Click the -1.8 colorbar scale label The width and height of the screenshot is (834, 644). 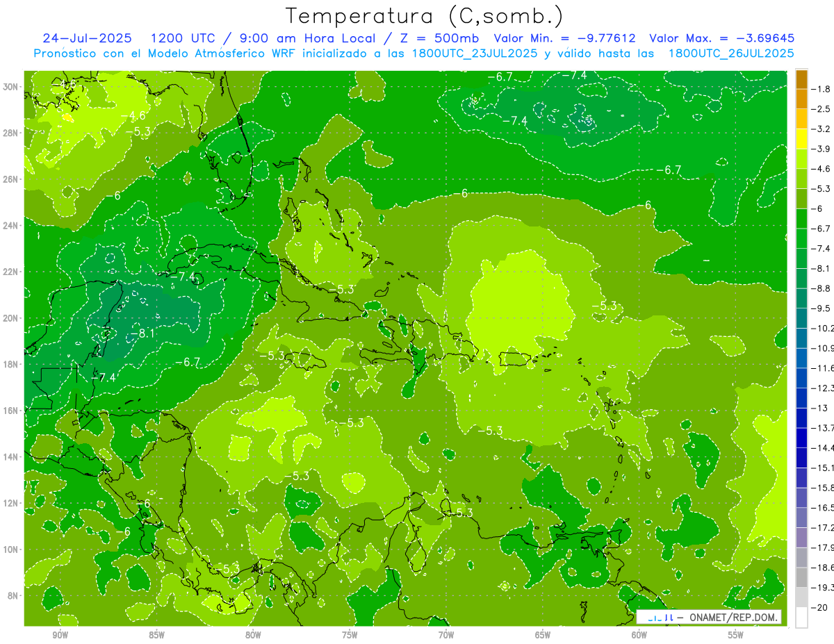point(821,89)
